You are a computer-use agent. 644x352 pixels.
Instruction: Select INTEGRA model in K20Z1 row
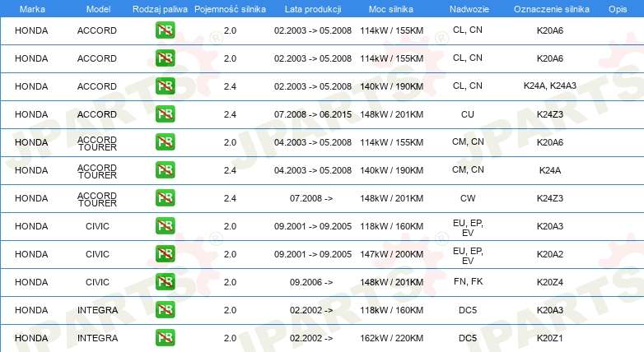pyautogui.click(x=97, y=338)
